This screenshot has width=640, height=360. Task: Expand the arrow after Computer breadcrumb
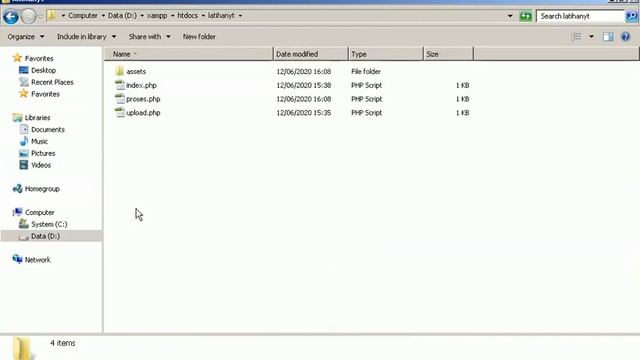point(103,16)
